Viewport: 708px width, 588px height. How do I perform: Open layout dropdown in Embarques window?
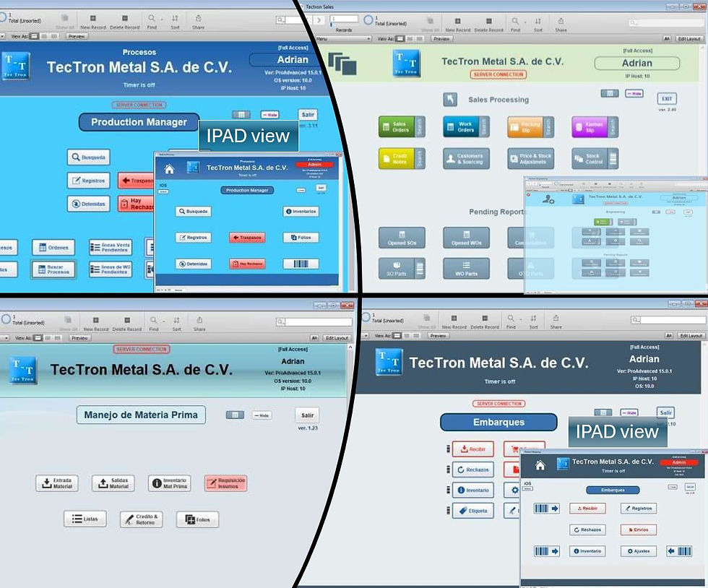pyautogui.click(x=366, y=336)
